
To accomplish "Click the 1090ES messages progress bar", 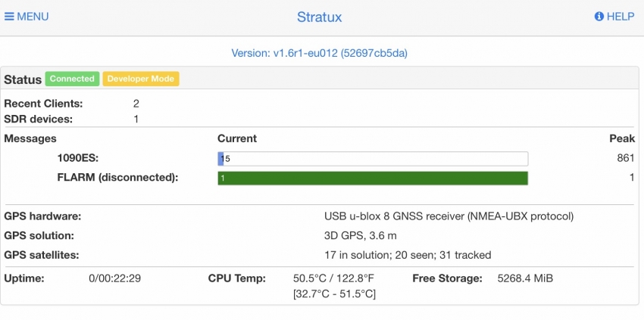I will point(373,159).
